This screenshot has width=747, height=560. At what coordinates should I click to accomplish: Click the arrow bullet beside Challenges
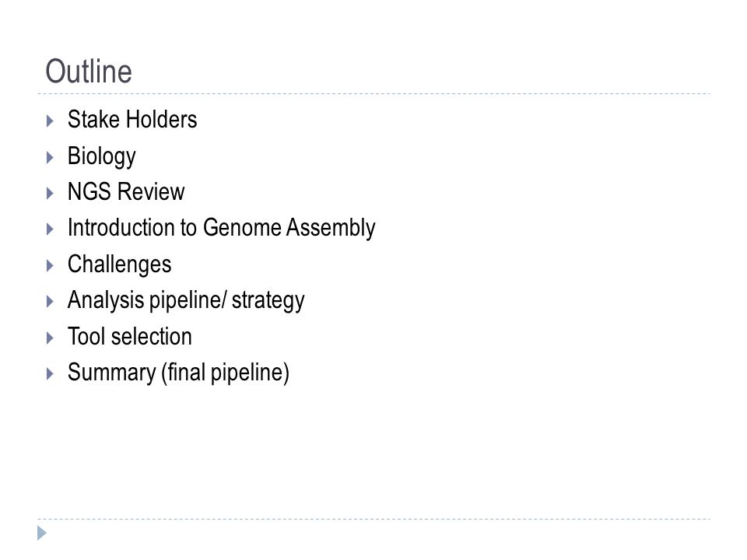click(x=50, y=265)
